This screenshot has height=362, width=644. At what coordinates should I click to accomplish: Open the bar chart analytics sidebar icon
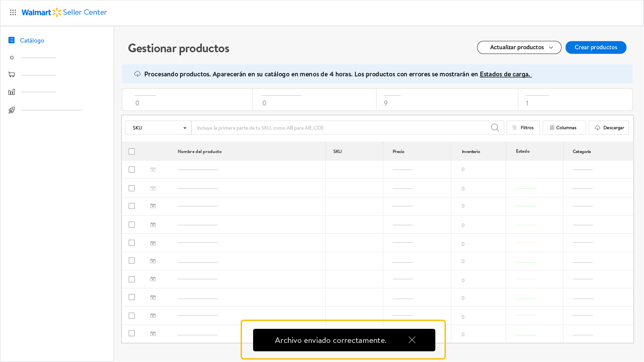point(12,92)
